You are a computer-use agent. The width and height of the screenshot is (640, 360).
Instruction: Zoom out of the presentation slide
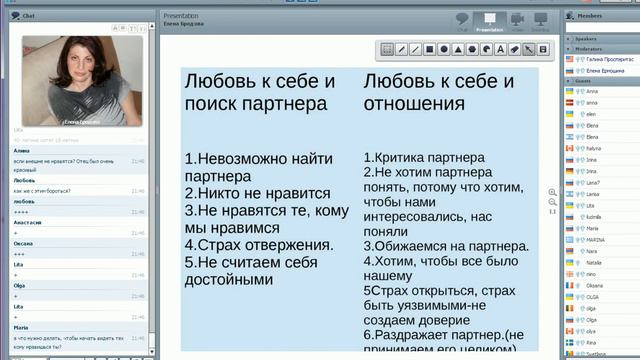552,202
